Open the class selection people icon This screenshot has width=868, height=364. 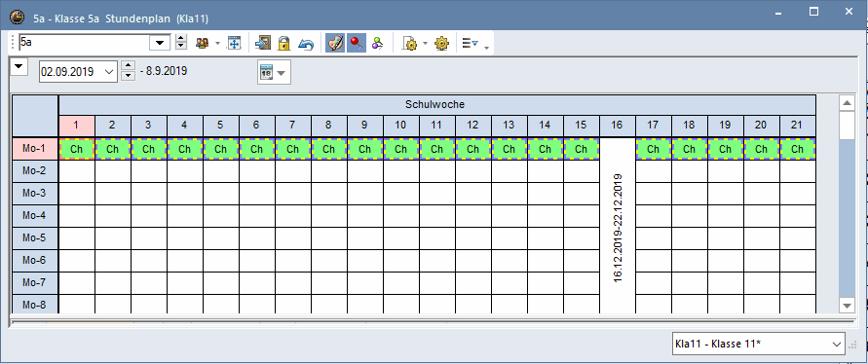pos(203,44)
